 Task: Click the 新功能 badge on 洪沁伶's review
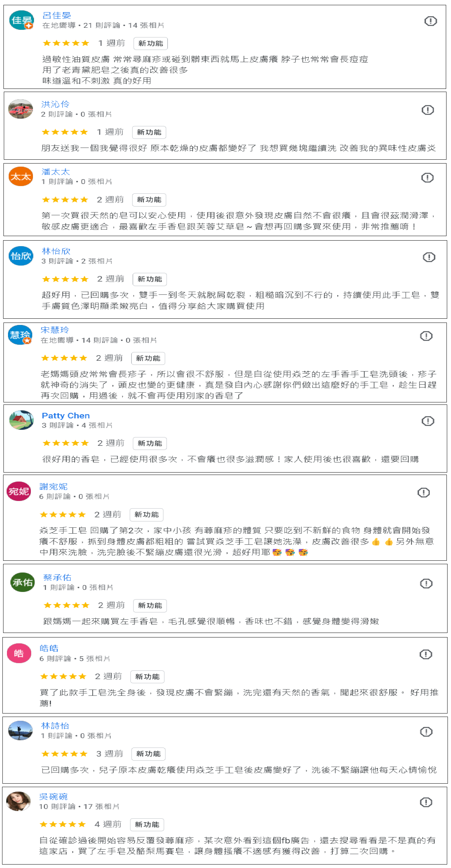(149, 132)
